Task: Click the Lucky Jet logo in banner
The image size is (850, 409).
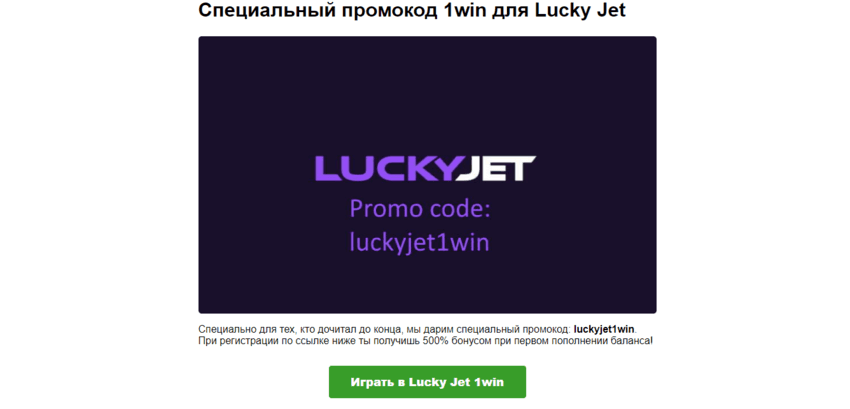Action: pyautogui.click(x=426, y=168)
